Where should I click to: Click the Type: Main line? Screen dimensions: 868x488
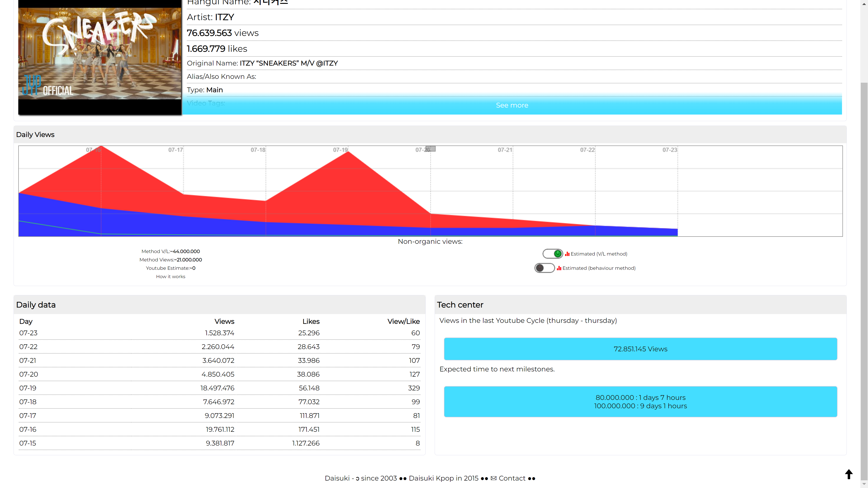pos(205,90)
